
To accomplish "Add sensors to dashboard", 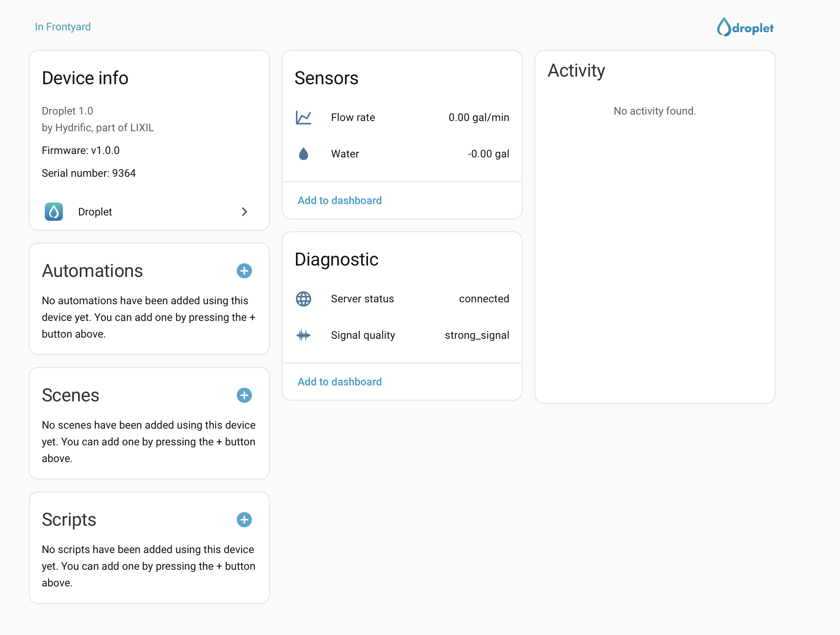I will click(340, 200).
